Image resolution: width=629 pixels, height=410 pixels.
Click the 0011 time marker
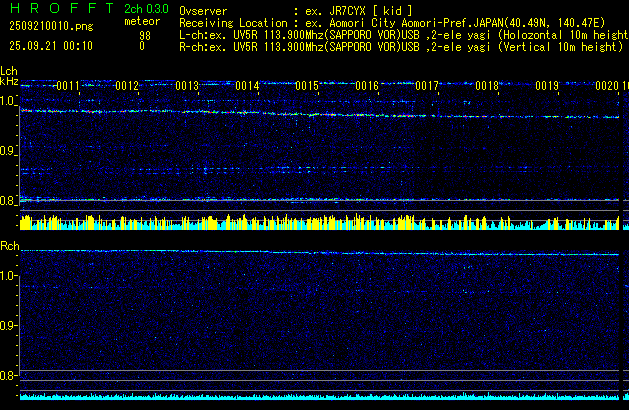68,87
